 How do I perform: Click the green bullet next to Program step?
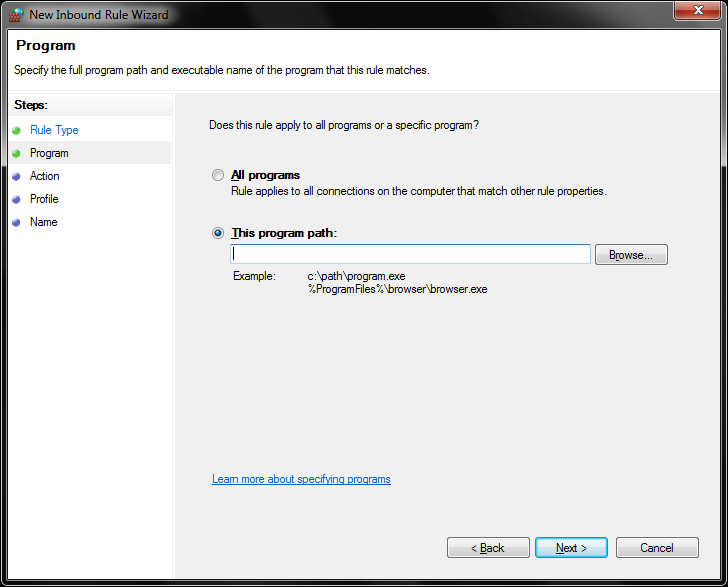click(16, 153)
